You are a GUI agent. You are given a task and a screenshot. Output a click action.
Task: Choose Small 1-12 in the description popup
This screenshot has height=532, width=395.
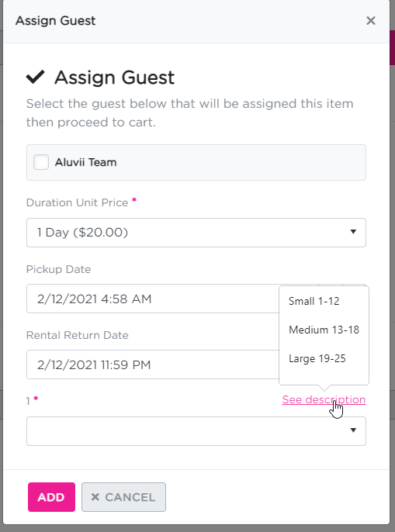click(x=314, y=301)
